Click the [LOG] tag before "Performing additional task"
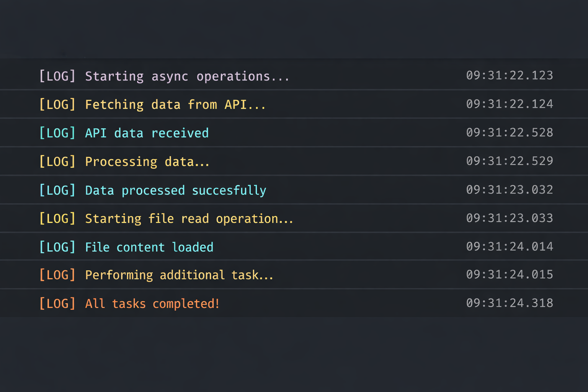Viewport: 588px width, 392px height. (x=57, y=275)
